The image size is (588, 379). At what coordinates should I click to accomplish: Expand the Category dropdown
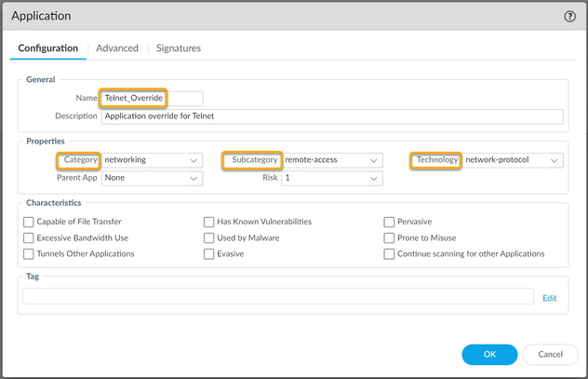tap(152, 160)
